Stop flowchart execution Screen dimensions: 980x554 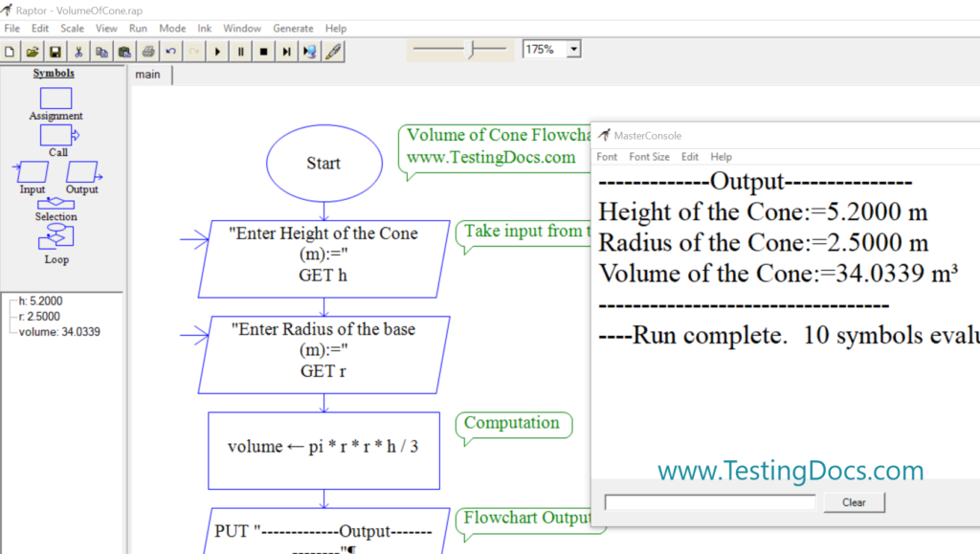point(263,51)
